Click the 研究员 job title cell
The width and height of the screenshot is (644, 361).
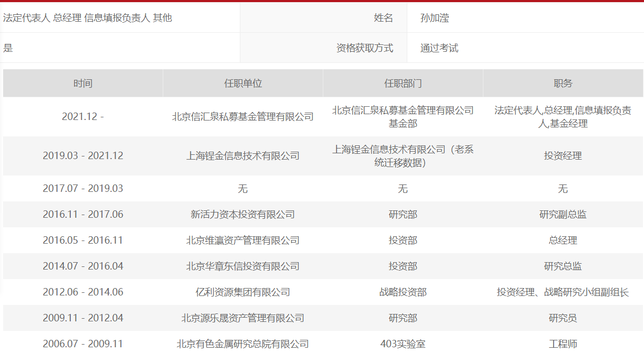pyautogui.click(x=563, y=318)
